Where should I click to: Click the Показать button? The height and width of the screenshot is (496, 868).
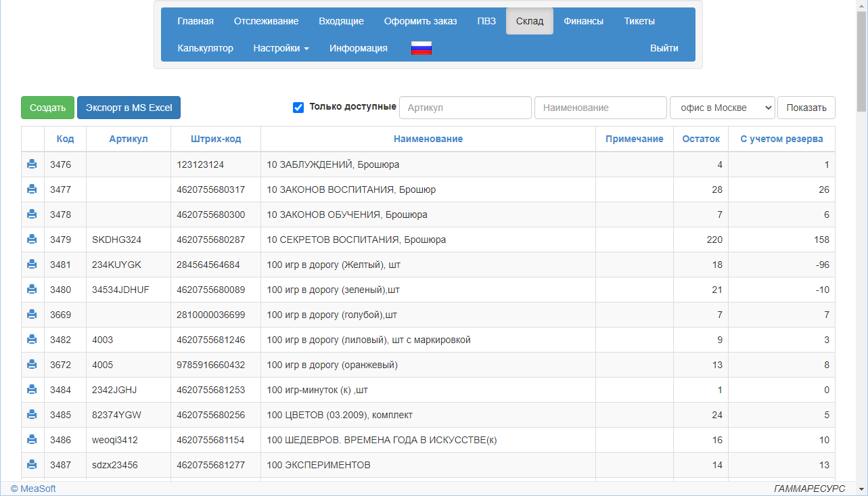(x=806, y=108)
